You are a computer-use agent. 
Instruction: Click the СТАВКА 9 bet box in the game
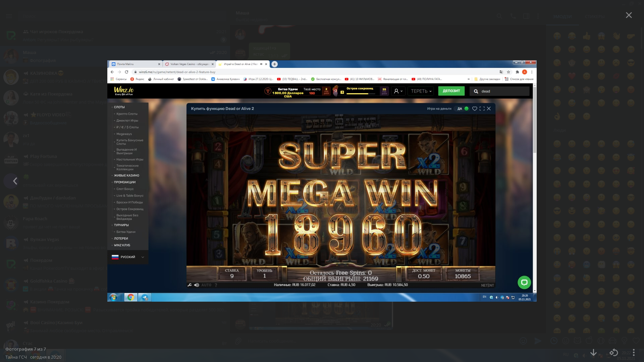click(x=232, y=274)
